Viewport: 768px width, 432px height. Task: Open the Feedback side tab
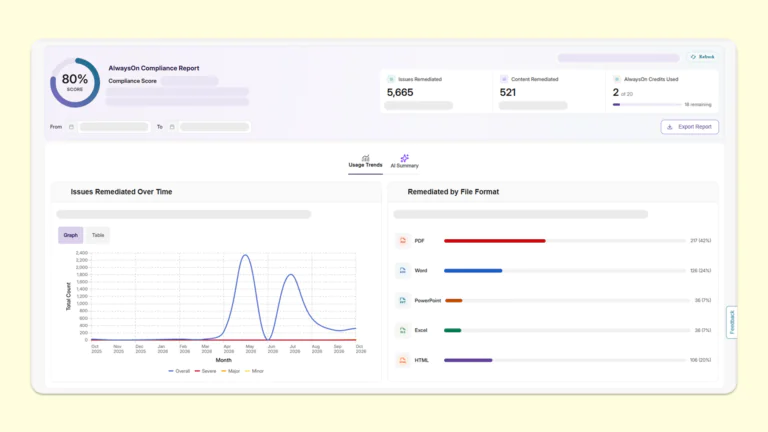tap(732, 322)
